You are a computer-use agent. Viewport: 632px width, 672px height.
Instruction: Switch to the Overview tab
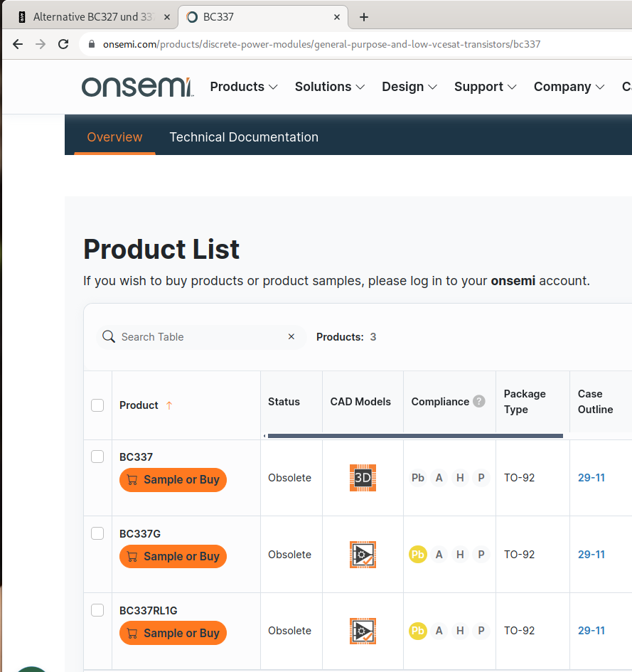point(114,137)
